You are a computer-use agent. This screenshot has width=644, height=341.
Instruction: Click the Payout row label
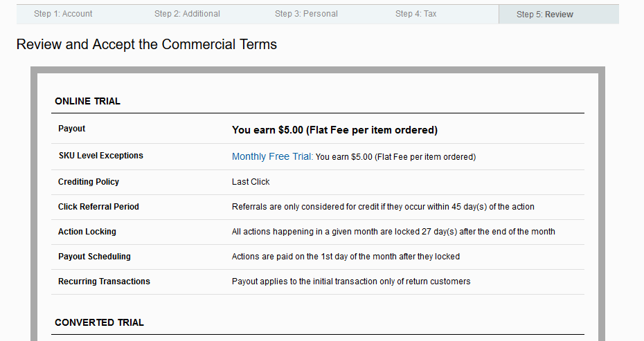[x=71, y=129]
